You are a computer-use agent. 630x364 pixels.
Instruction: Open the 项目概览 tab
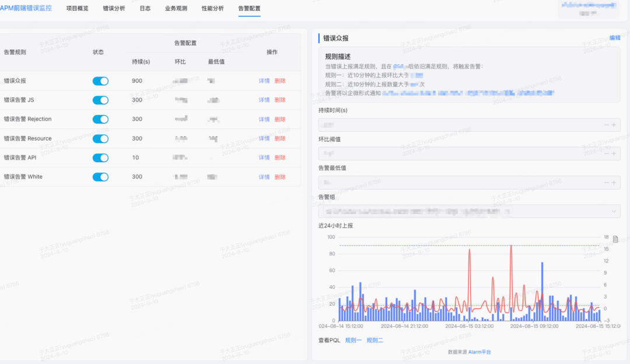77,8
